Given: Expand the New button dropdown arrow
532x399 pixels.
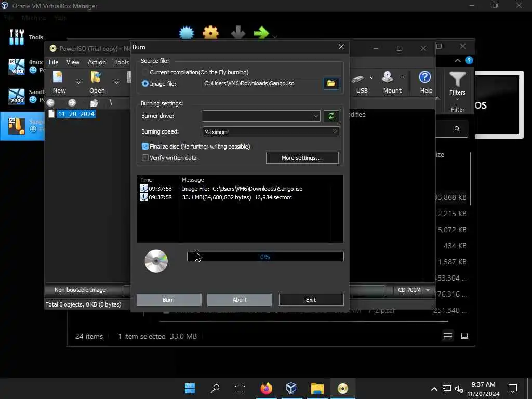Looking at the screenshot, I should click(79, 82).
